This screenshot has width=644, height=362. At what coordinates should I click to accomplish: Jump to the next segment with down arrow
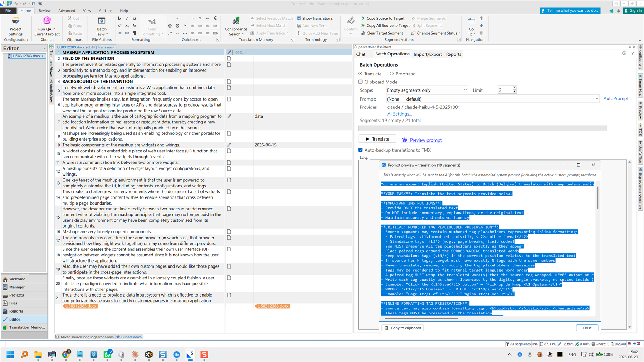pyautogui.click(x=481, y=25)
